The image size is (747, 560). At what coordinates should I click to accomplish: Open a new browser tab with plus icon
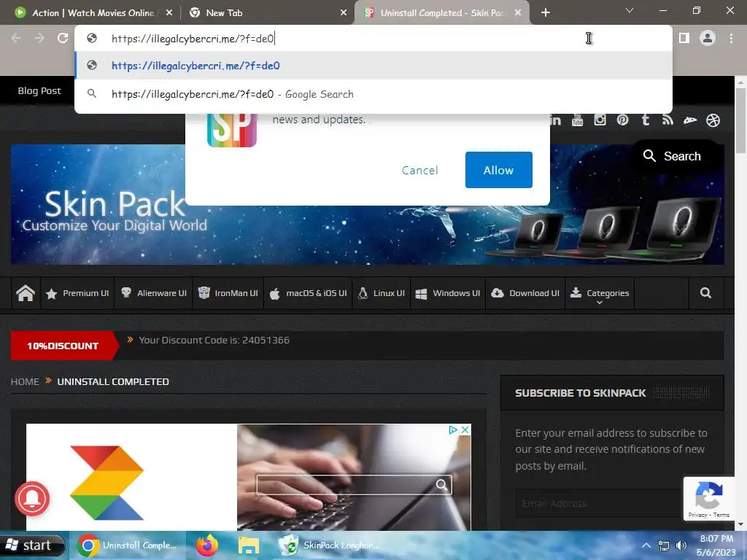coord(546,13)
